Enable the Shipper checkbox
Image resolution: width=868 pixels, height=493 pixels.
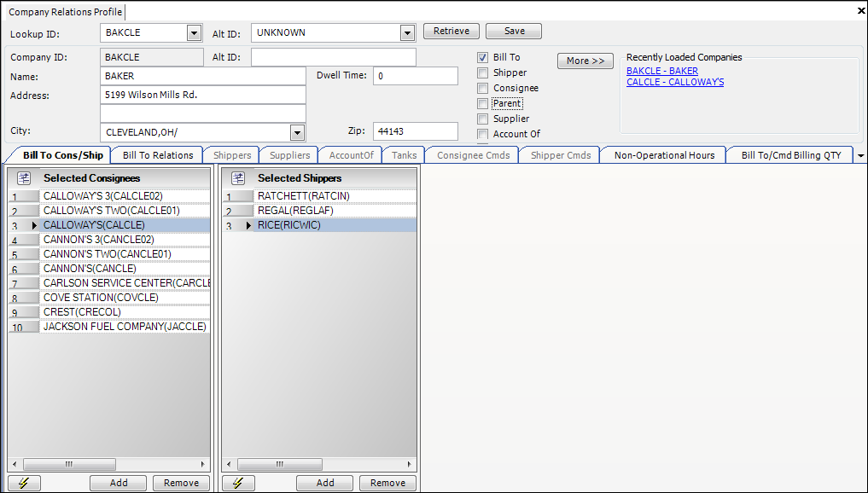(x=483, y=73)
